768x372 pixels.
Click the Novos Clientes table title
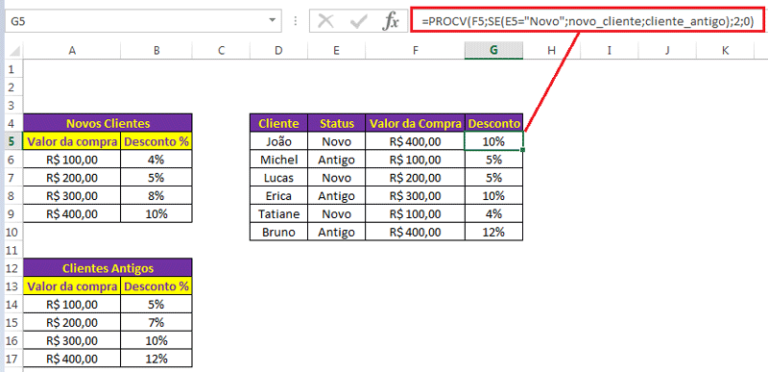click(108, 123)
